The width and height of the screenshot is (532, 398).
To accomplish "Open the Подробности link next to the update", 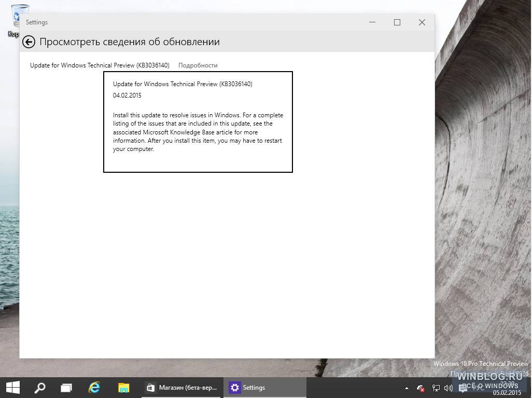I will tap(198, 65).
